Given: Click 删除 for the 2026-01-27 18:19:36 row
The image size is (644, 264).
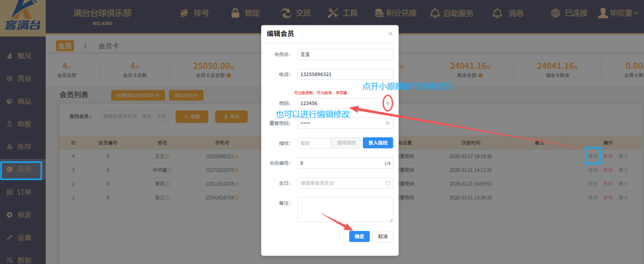Looking at the screenshot, I should (x=608, y=156).
